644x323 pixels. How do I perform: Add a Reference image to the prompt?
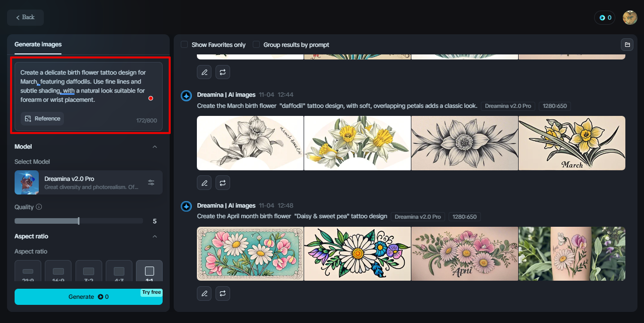[42, 118]
